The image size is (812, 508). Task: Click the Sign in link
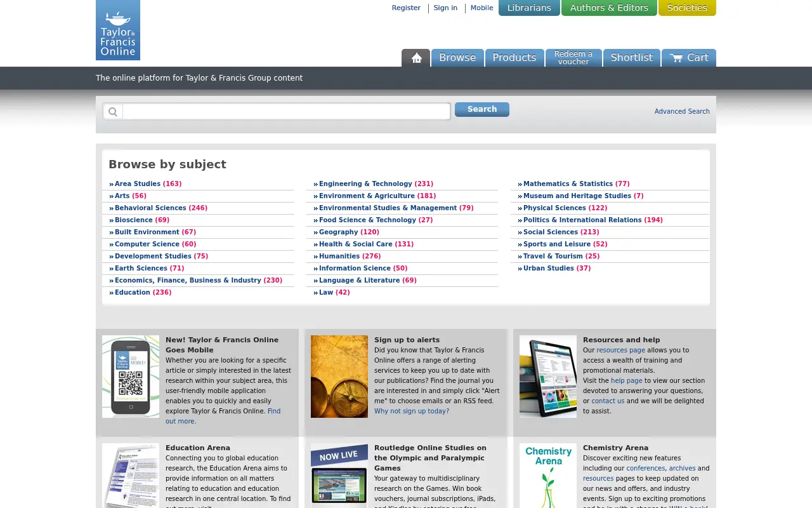(445, 8)
